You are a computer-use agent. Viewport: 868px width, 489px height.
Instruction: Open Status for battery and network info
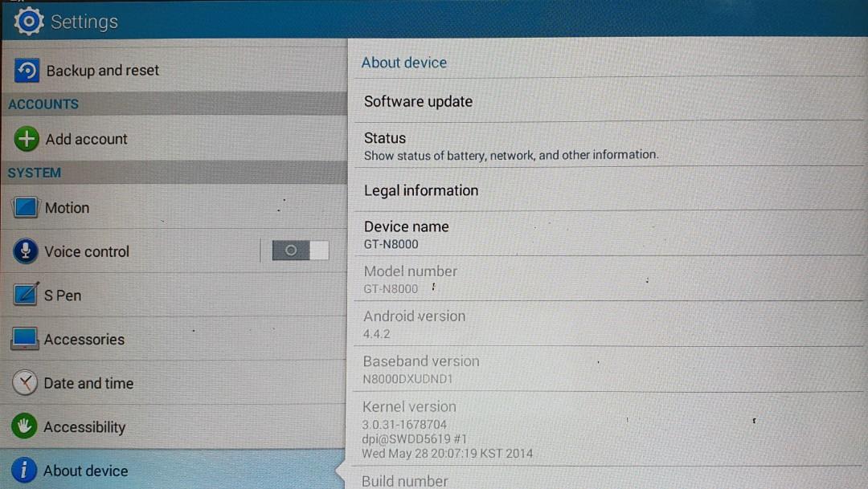point(510,145)
